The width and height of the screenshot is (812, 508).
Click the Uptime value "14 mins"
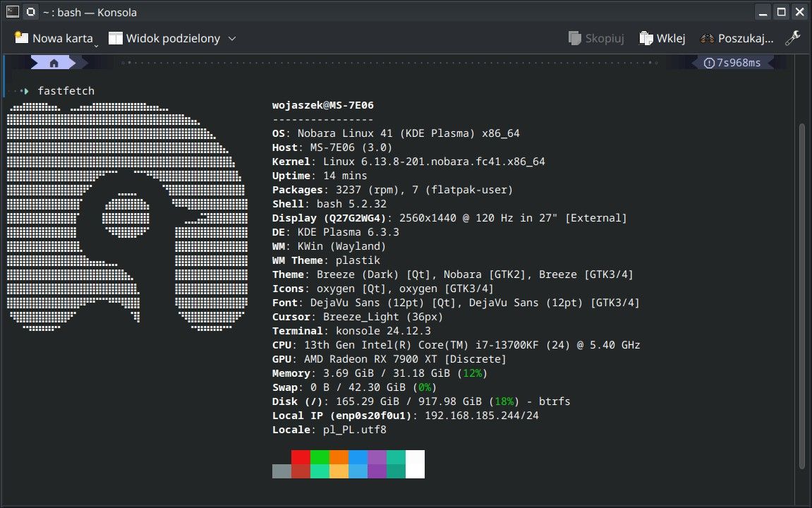(346, 176)
